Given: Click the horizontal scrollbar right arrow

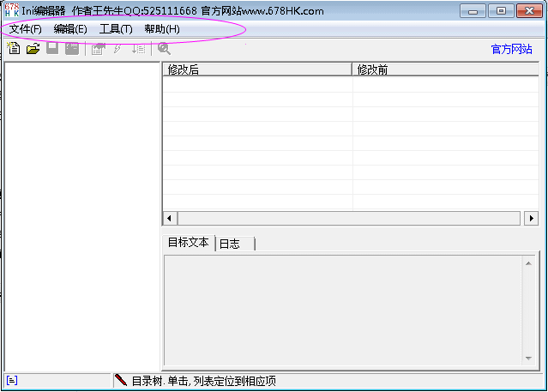Looking at the screenshot, I should (531, 218).
